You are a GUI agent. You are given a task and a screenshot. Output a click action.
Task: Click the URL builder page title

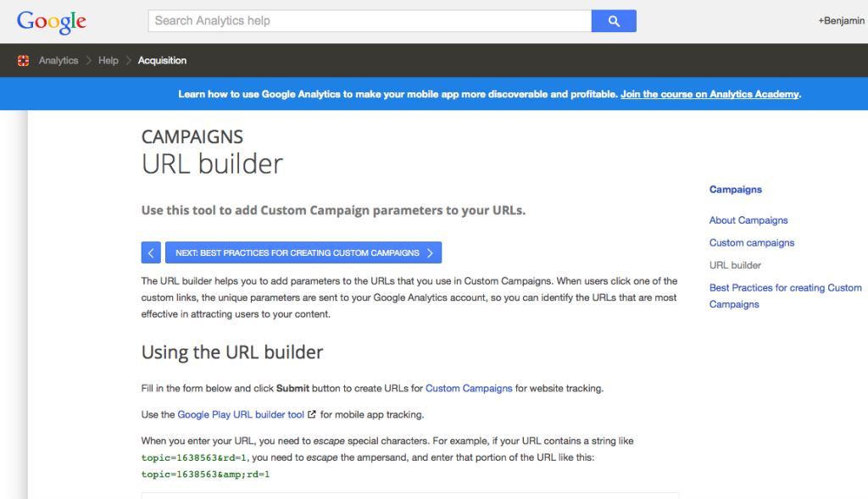(212, 164)
